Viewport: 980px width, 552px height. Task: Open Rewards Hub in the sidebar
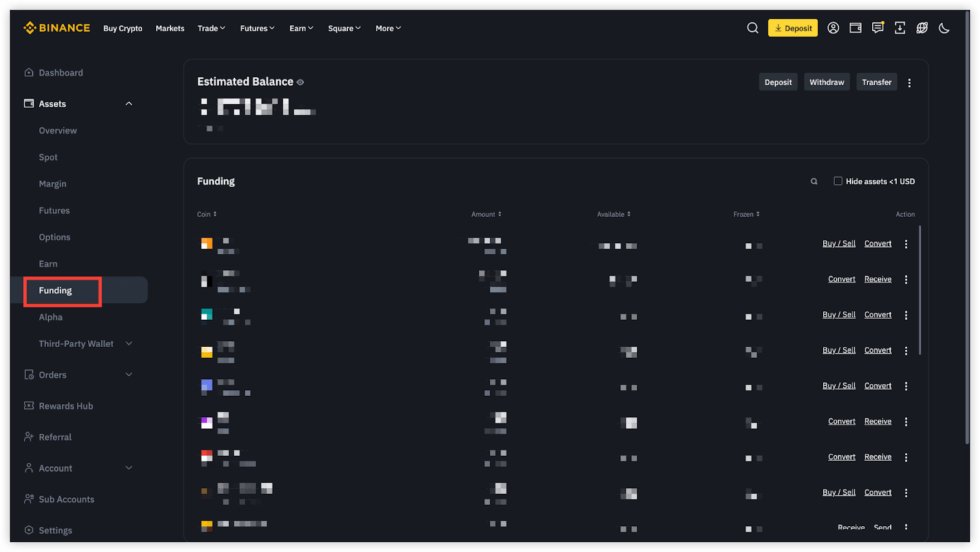tap(66, 406)
